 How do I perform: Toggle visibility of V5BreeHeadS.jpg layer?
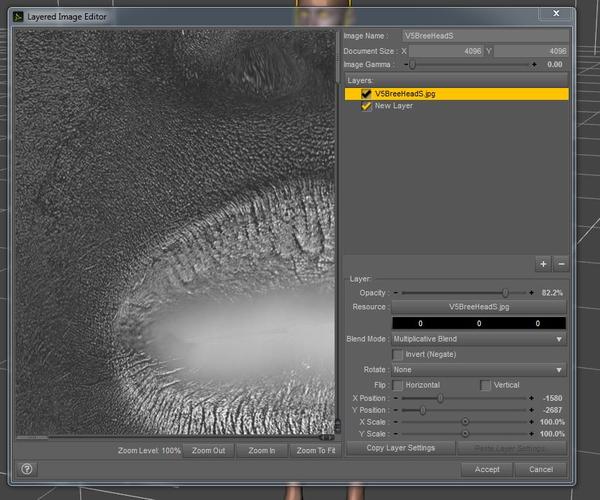tap(366, 94)
